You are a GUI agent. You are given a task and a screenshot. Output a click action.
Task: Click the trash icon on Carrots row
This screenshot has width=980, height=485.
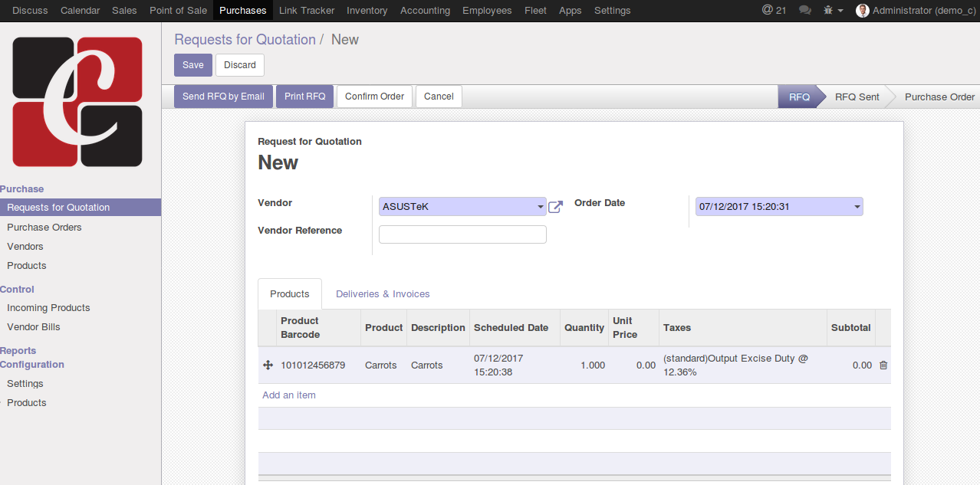(x=883, y=365)
